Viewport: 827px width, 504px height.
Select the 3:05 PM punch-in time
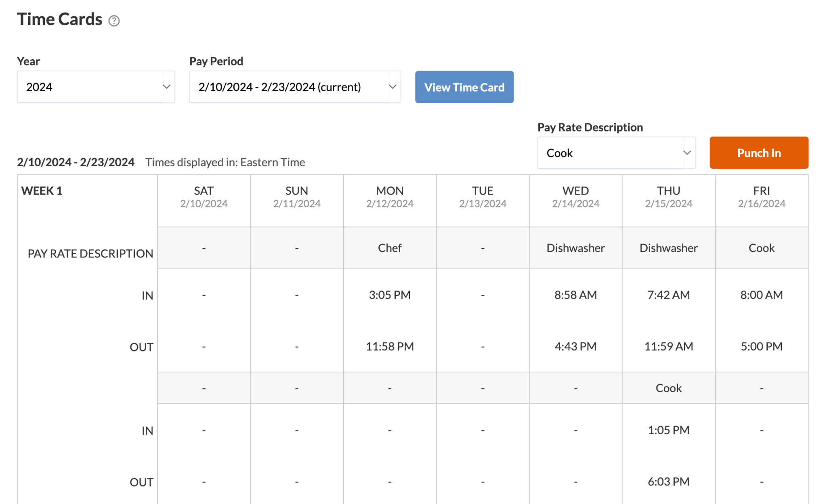click(x=389, y=295)
